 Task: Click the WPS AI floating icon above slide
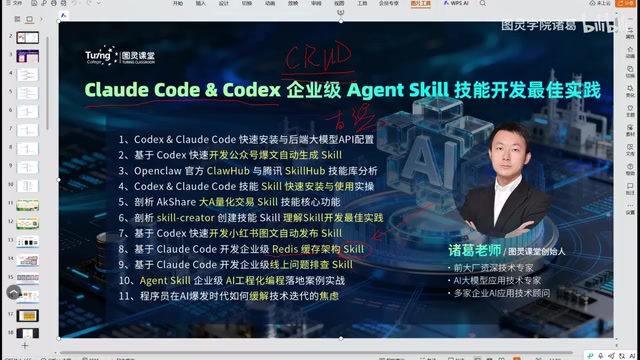63,15
